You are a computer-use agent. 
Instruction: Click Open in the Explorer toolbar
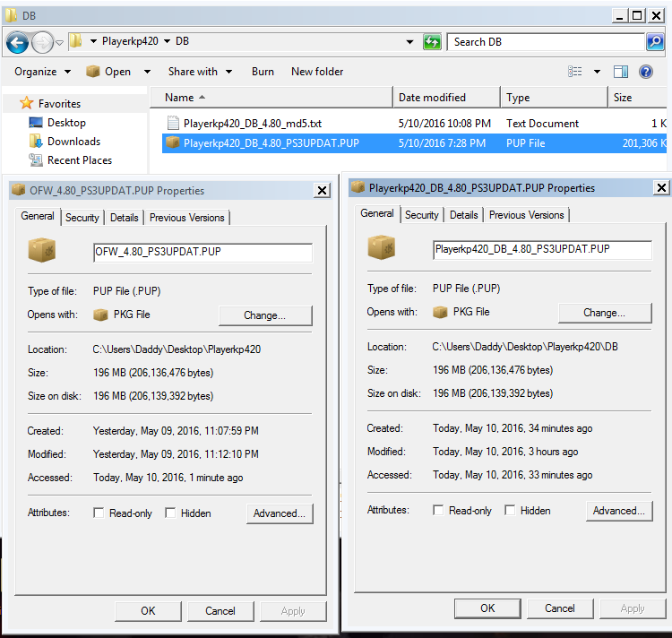[x=108, y=72]
